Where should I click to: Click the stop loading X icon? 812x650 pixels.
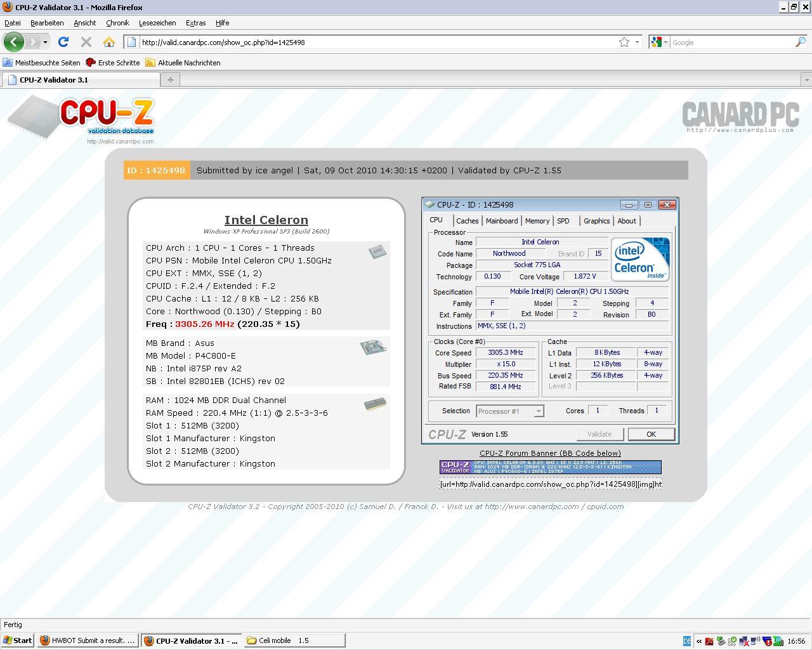pos(86,42)
